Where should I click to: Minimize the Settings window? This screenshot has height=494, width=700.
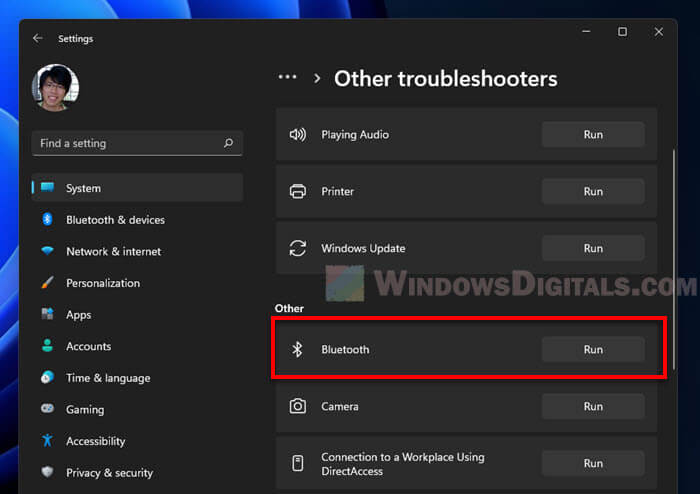coord(586,32)
